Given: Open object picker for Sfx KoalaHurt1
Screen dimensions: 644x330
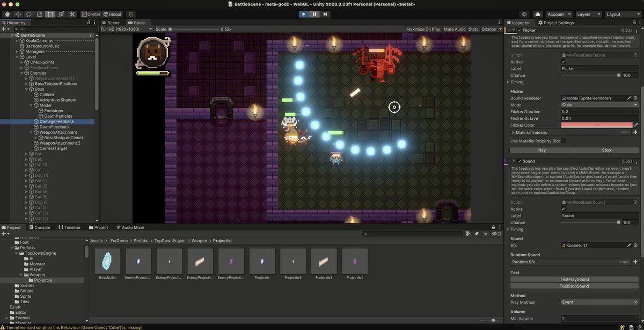Looking at the screenshot, I should point(636,245).
